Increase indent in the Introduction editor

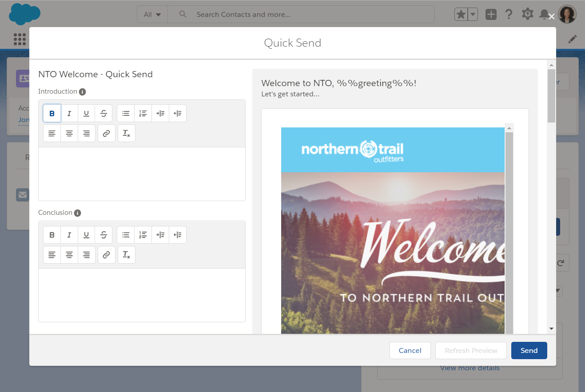pyautogui.click(x=160, y=113)
